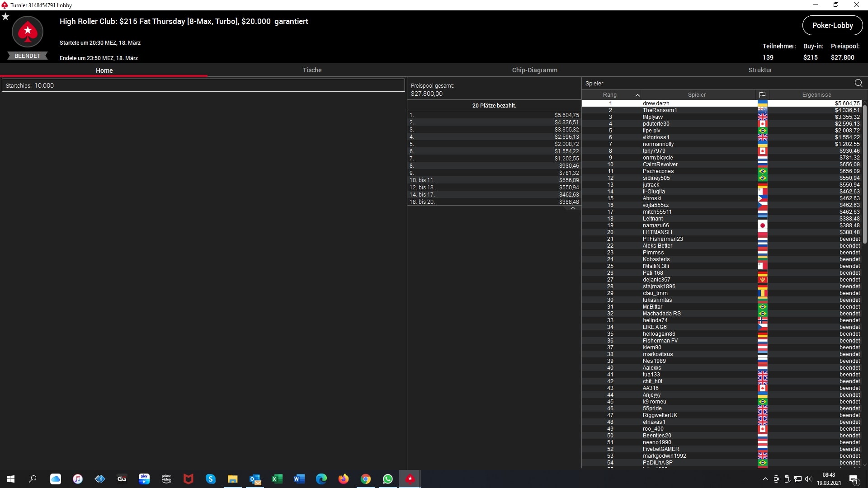Sort players by Rang column arrow

(x=637, y=95)
